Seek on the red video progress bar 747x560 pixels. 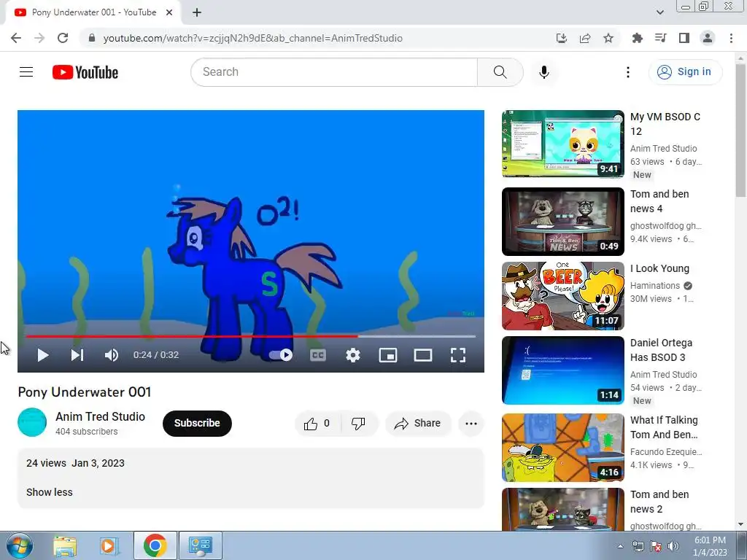pyautogui.click(x=251, y=336)
